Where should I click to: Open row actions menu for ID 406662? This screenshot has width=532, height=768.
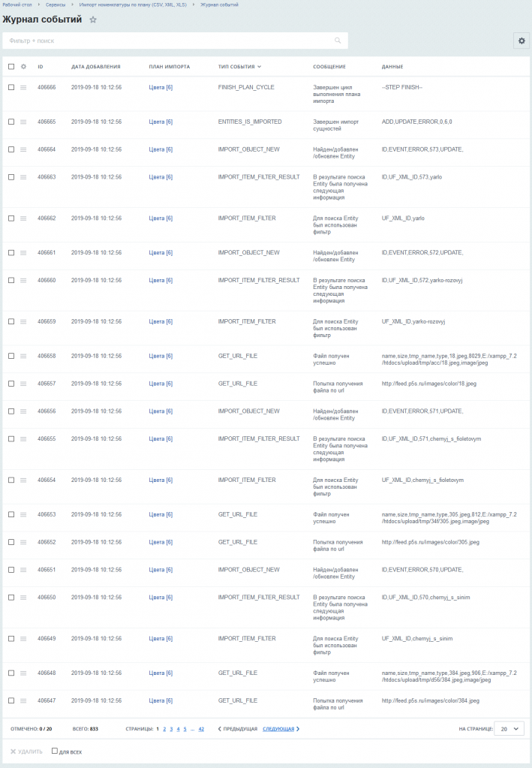click(x=23, y=218)
